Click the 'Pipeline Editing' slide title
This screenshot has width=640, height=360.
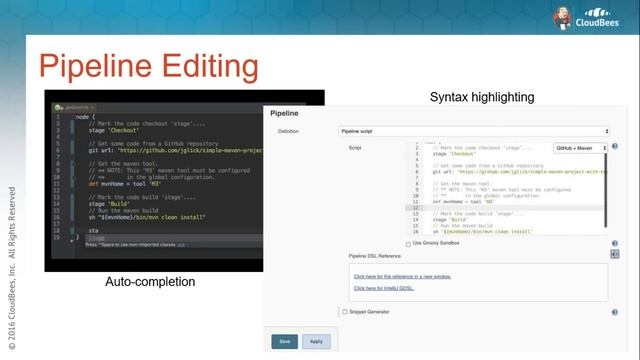[149, 66]
